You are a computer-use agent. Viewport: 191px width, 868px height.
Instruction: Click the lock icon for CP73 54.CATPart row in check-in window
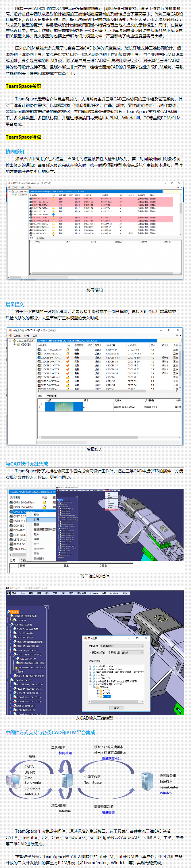67,385
